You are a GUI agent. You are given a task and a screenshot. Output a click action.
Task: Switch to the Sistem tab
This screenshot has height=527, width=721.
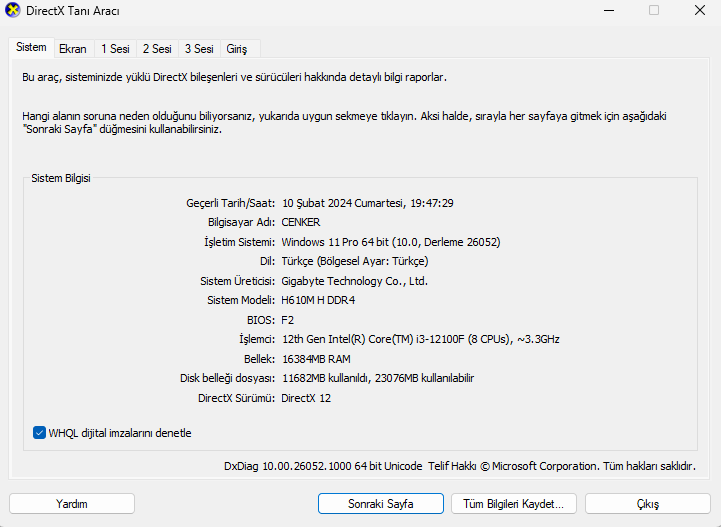[31, 48]
